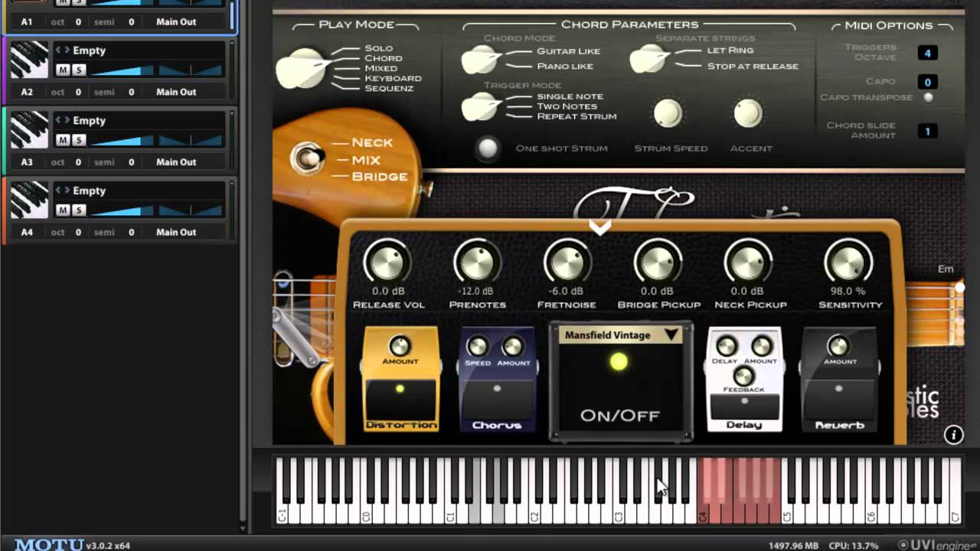Choose Piano Like chord mode
This screenshot has height=551, width=980.
[565, 66]
